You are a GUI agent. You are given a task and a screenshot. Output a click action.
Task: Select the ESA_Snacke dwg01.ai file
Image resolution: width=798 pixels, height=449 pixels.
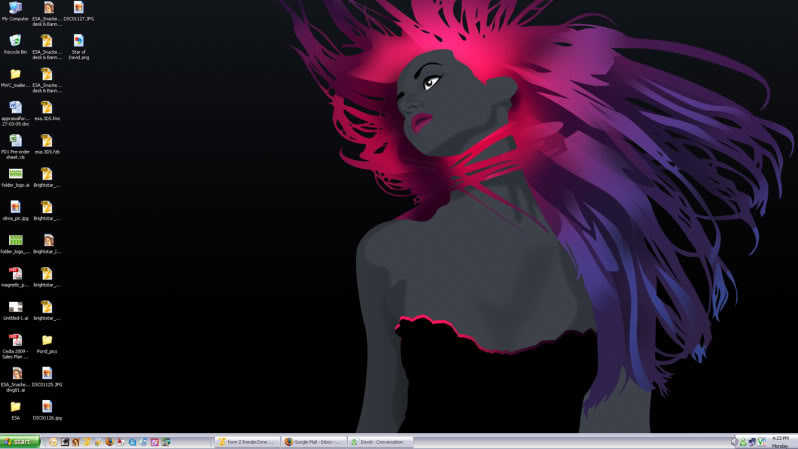(15, 380)
